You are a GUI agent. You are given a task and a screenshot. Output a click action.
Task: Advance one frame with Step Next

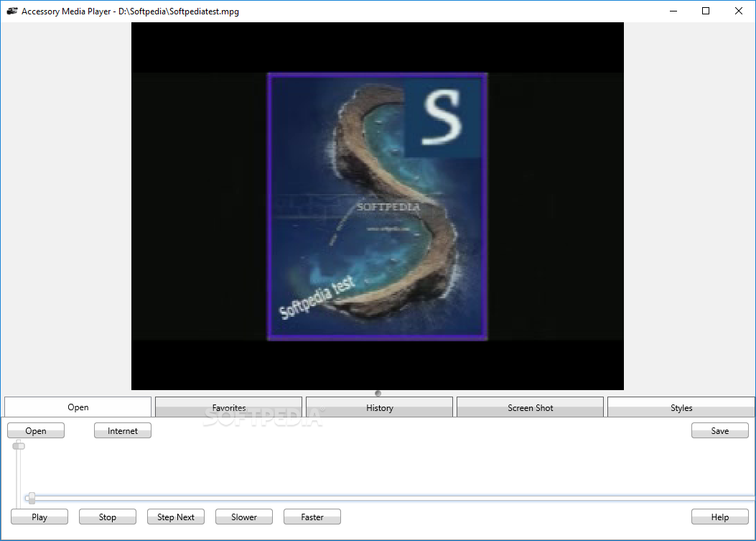tap(176, 517)
